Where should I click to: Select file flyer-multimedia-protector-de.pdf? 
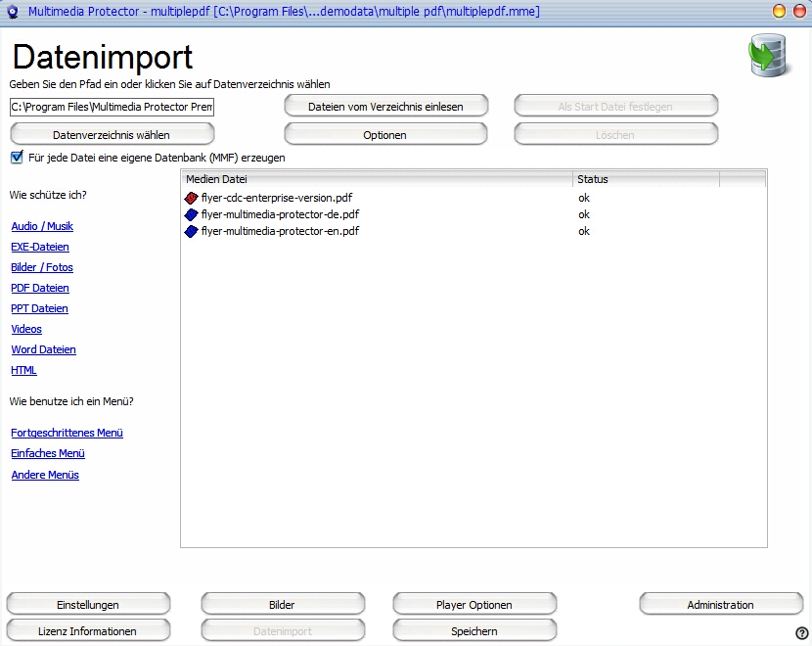click(280, 214)
